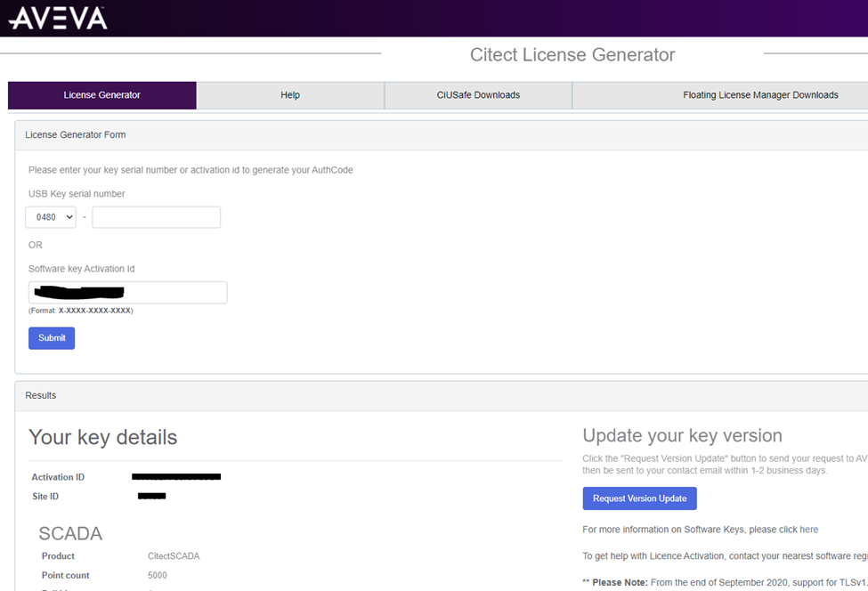Focus the USB Key serial number field

156,217
